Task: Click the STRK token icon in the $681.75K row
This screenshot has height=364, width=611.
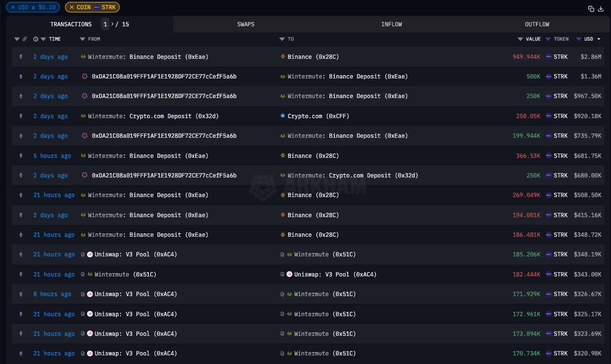Action: (549, 156)
